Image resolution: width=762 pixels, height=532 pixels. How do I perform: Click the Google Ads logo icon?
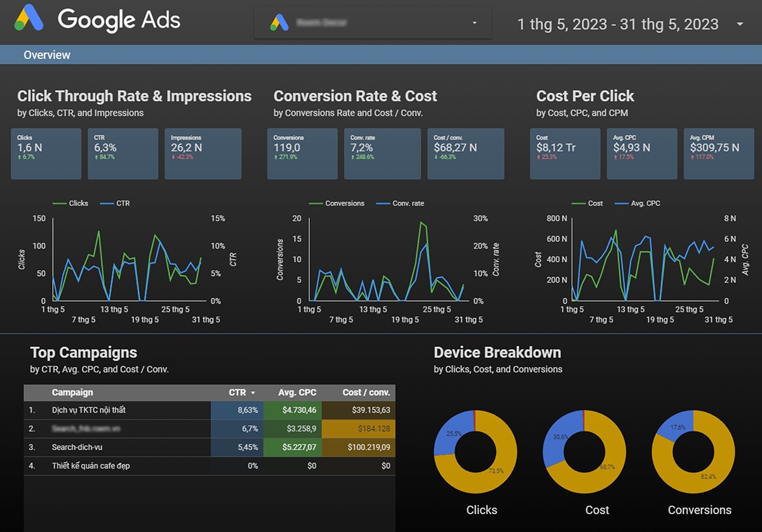[30, 18]
